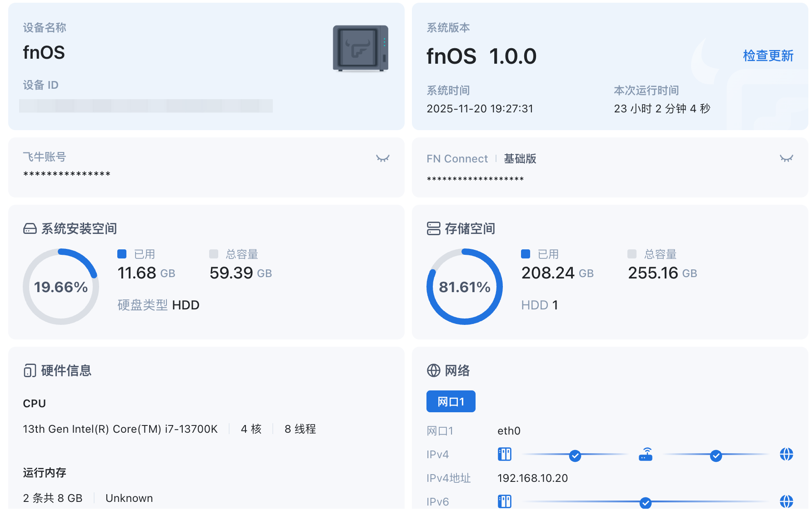Click the IPv6 NAS device icon
The height and width of the screenshot is (516, 812).
(505, 501)
